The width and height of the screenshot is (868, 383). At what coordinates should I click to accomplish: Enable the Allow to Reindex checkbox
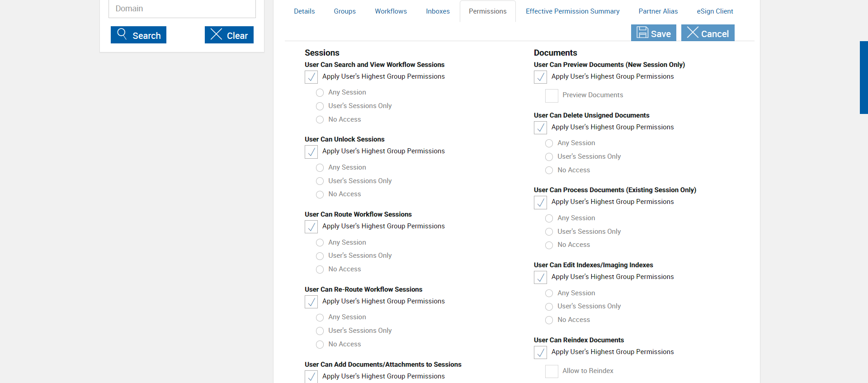tap(552, 371)
